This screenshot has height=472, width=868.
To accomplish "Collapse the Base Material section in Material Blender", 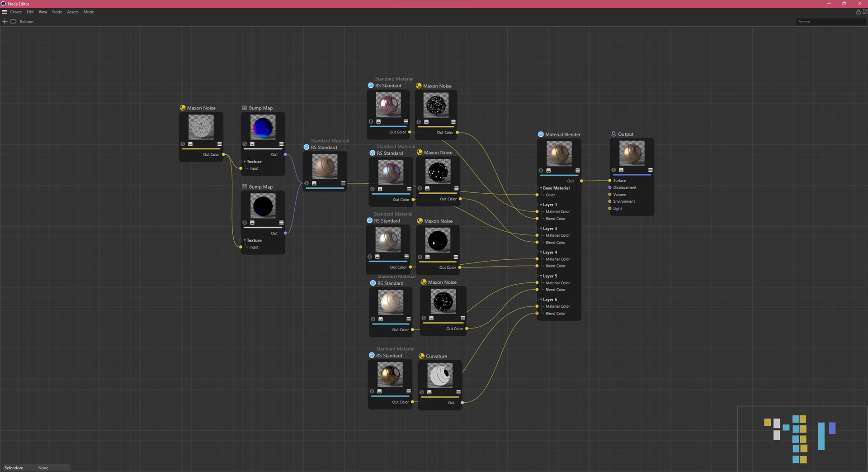I will pyautogui.click(x=541, y=188).
